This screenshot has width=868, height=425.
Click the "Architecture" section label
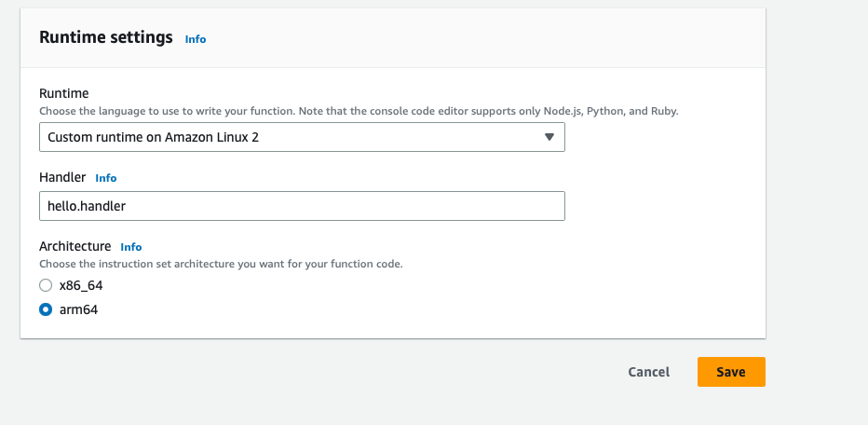coord(75,246)
